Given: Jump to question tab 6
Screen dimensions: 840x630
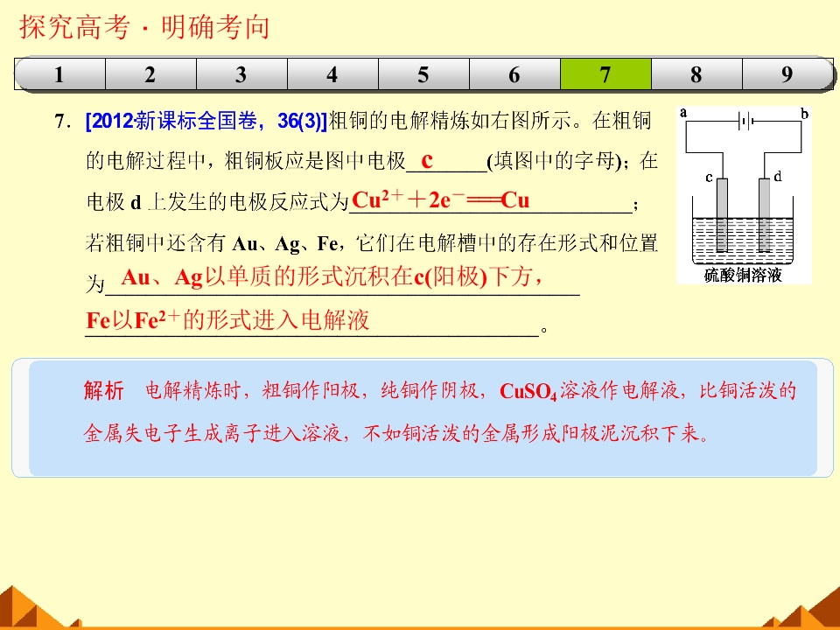Looking at the screenshot, I should point(514,73).
